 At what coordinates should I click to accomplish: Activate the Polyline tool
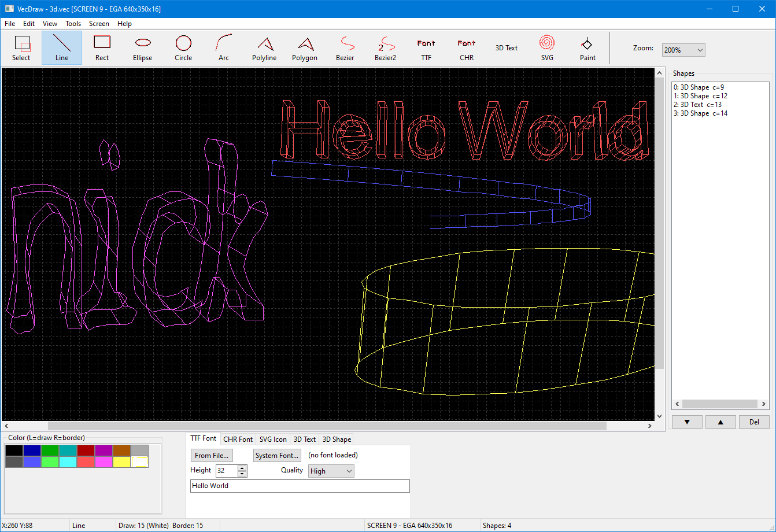pos(264,47)
